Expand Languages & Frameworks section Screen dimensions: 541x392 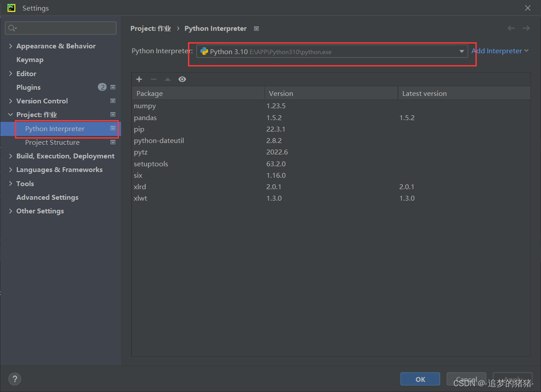pyautogui.click(x=11, y=169)
